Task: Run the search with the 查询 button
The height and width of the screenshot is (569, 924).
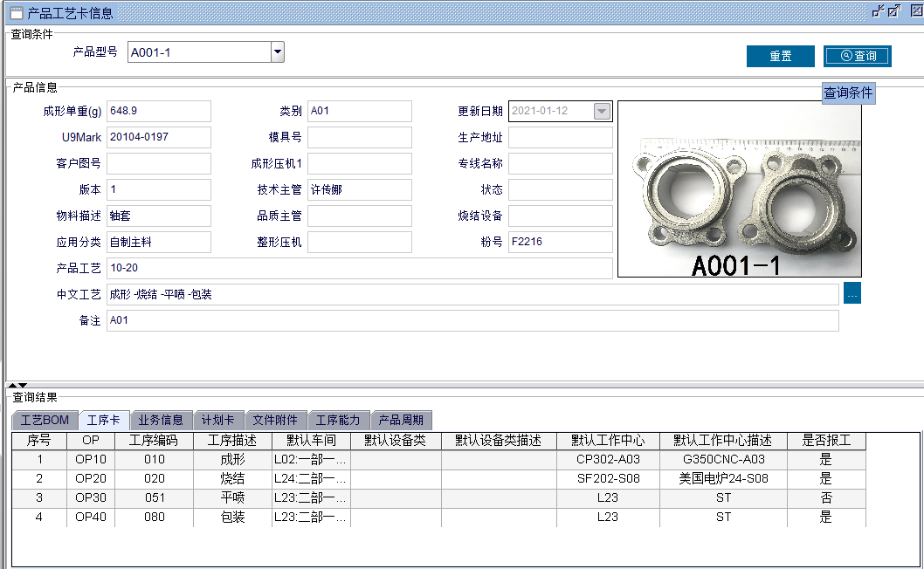Action: [x=857, y=56]
